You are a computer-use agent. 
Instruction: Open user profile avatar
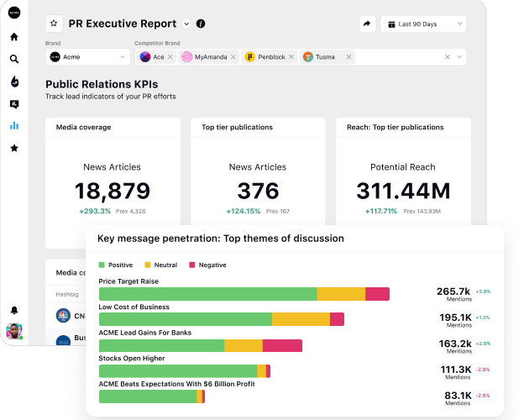tap(14, 331)
